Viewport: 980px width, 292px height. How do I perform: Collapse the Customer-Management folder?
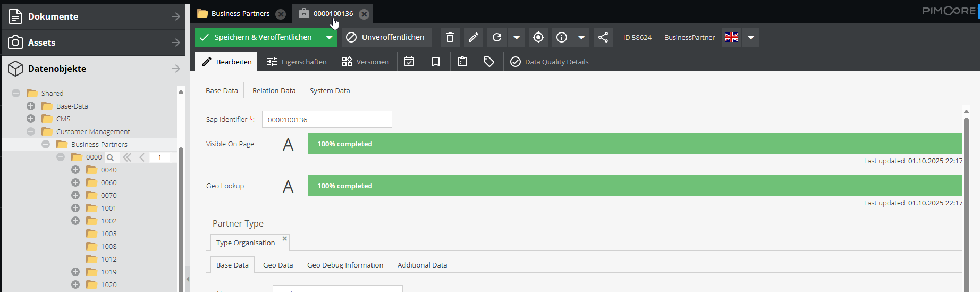[x=31, y=131]
